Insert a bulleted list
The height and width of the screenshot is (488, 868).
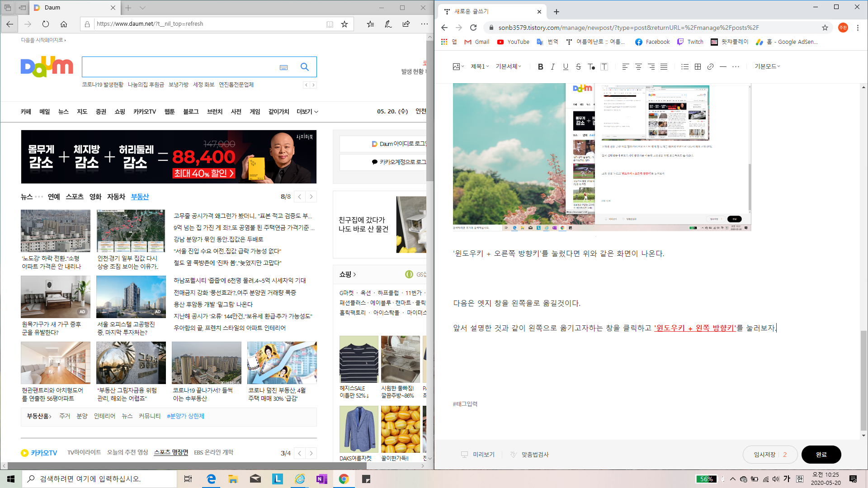point(685,67)
